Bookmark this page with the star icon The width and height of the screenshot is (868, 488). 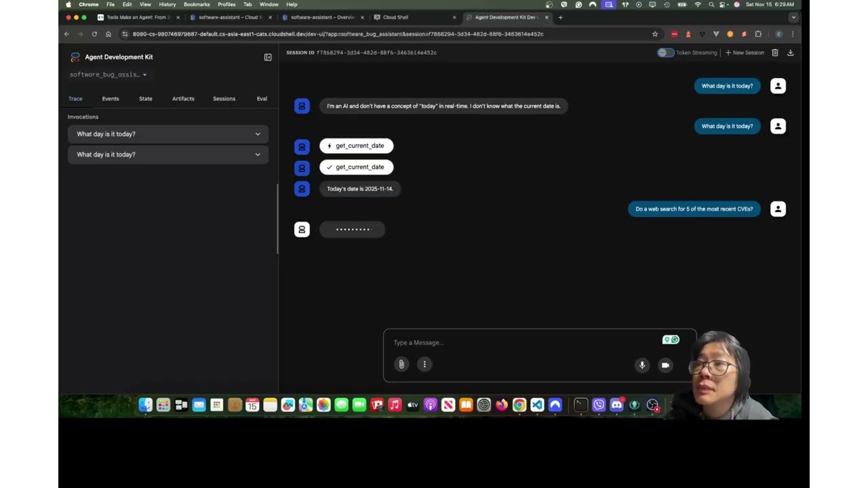655,34
